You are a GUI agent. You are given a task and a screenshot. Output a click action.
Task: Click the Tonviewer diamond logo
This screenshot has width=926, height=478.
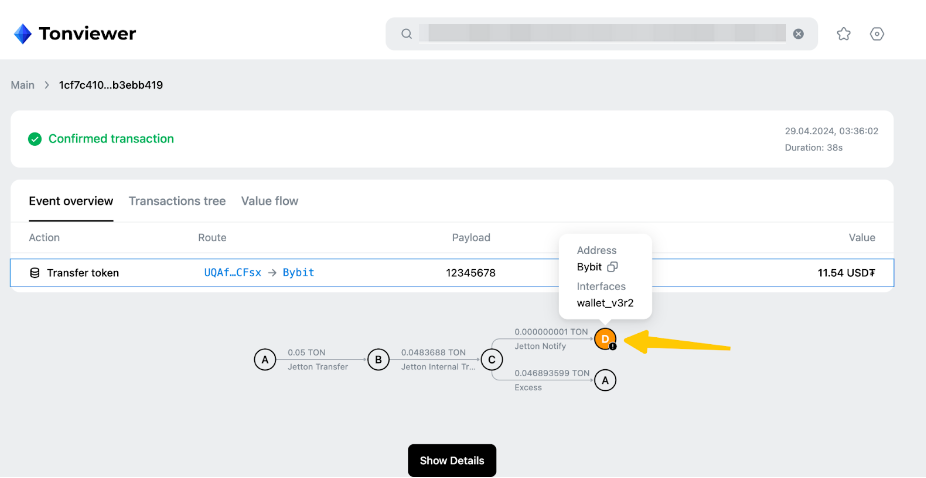22,34
